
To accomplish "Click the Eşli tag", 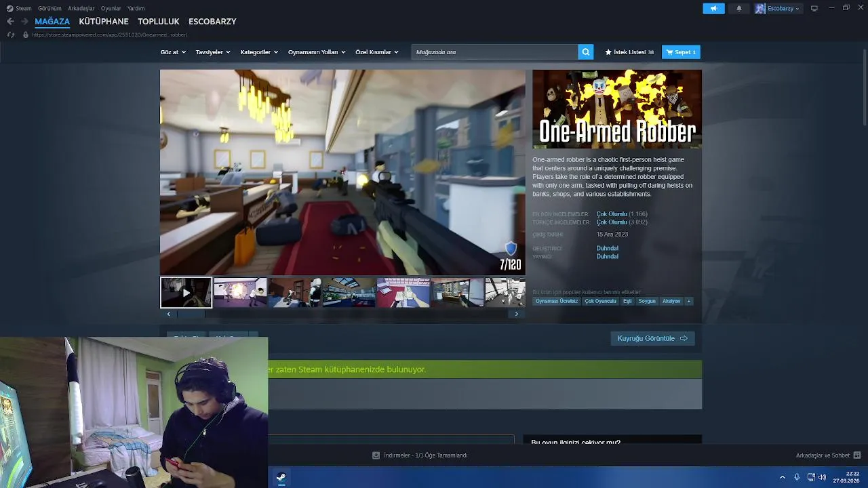I will tap(627, 301).
